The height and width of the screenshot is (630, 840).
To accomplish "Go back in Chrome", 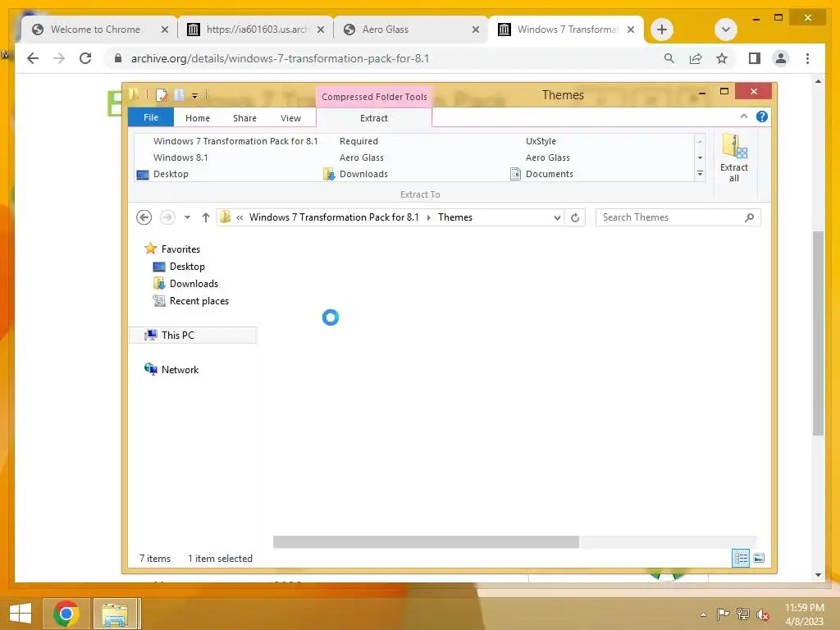I will point(33,58).
